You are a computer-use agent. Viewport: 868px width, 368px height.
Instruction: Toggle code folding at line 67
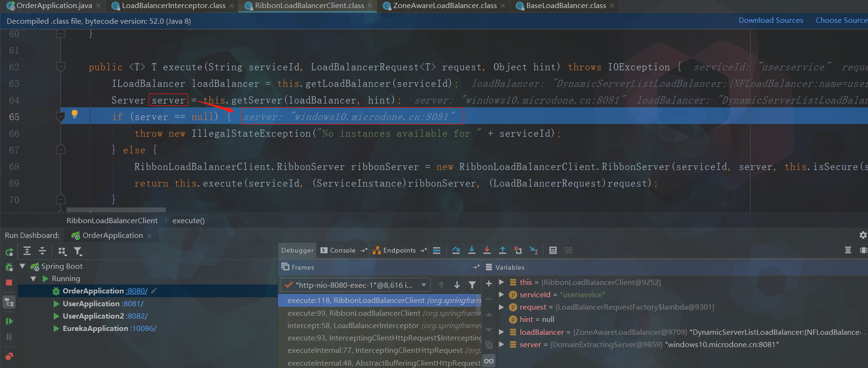[x=61, y=150]
